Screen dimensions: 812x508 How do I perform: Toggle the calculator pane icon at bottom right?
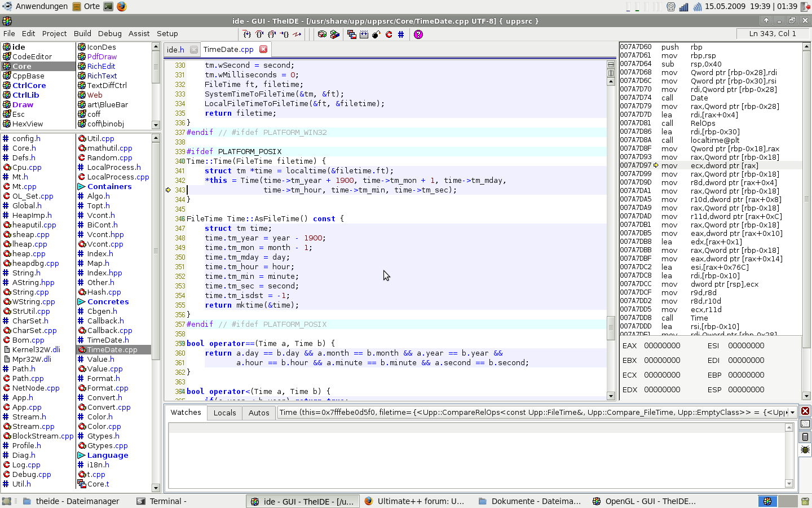tap(805, 437)
